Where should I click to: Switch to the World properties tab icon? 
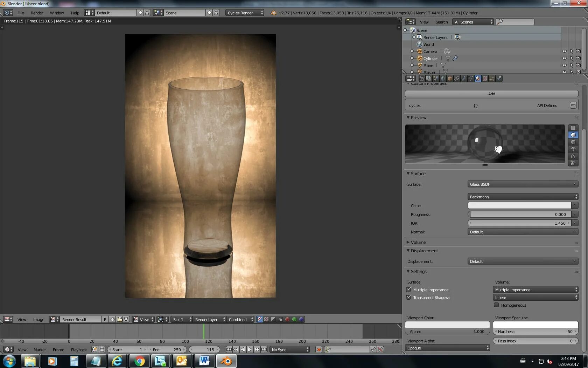pos(443,79)
